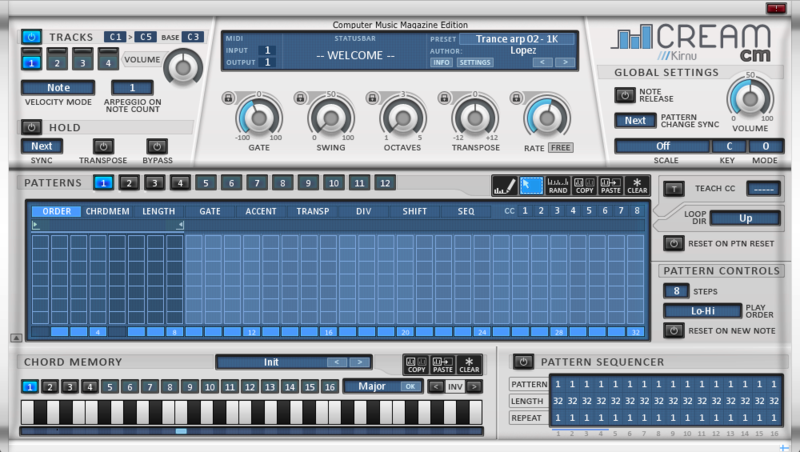Select the pencil draw tool in Patterns
The width and height of the screenshot is (800, 452).
[x=504, y=185]
